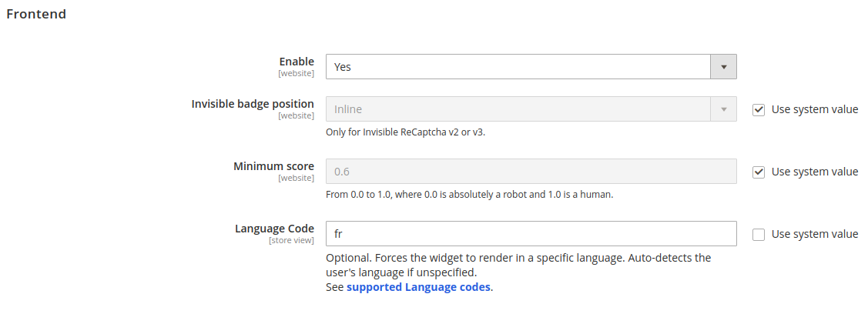The image size is (868, 314).
Task: Click the Invisible badge position label
Action: pos(253,104)
